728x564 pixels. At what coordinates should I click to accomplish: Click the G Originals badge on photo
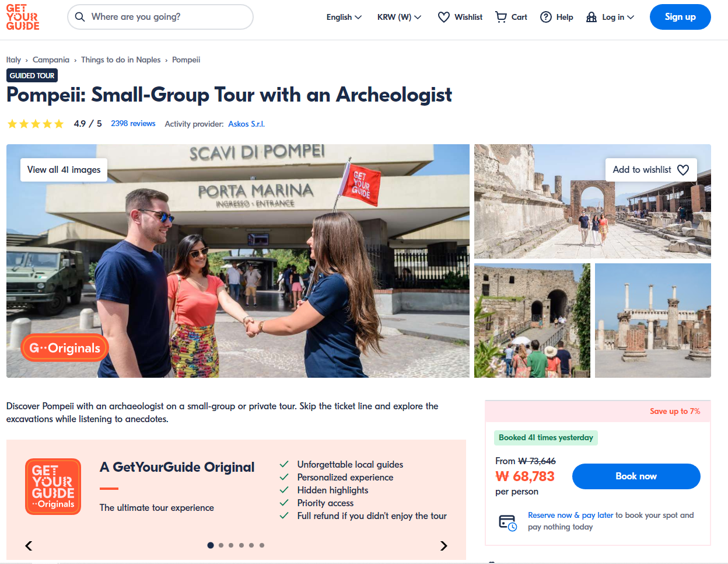65,348
